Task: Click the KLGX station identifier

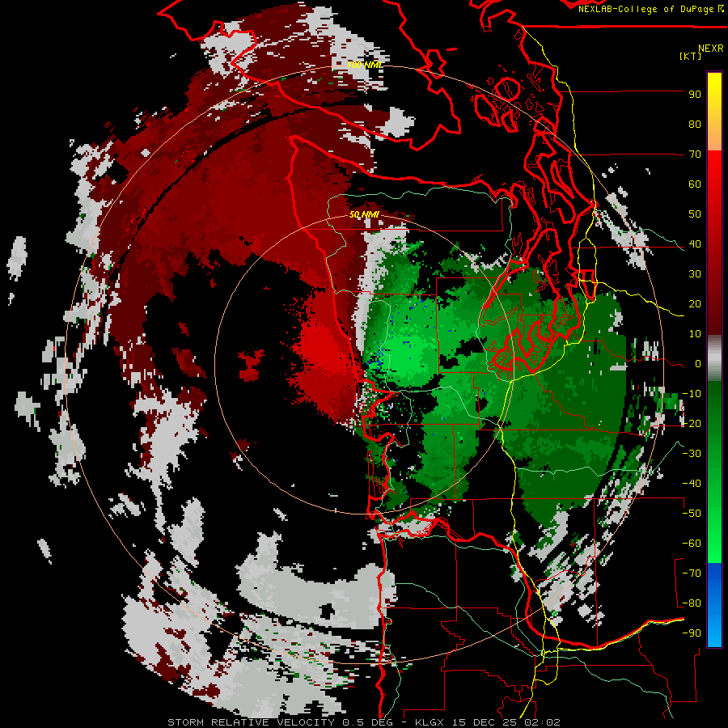Action: [x=432, y=722]
